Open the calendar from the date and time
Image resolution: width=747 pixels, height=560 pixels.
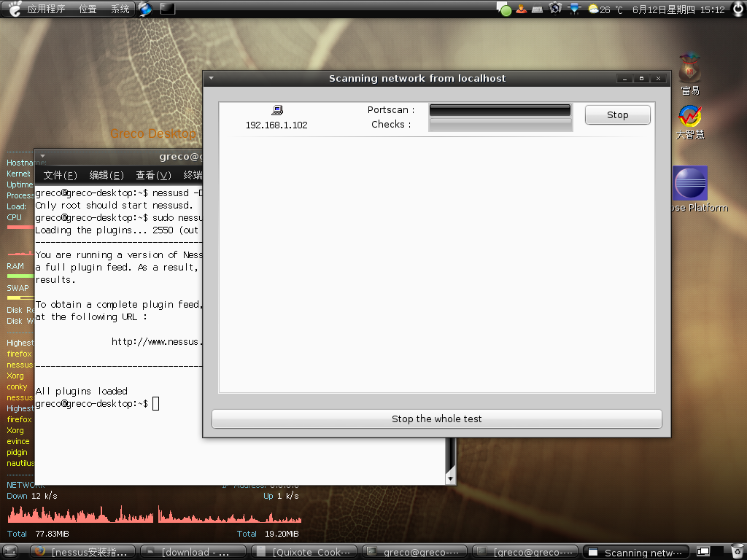(678, 9)
